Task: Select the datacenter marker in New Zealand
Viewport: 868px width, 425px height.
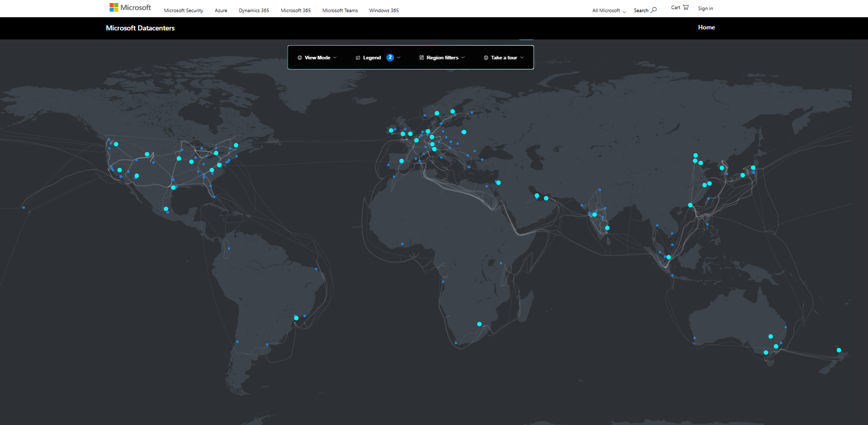Action: click(x=839, y=350)
